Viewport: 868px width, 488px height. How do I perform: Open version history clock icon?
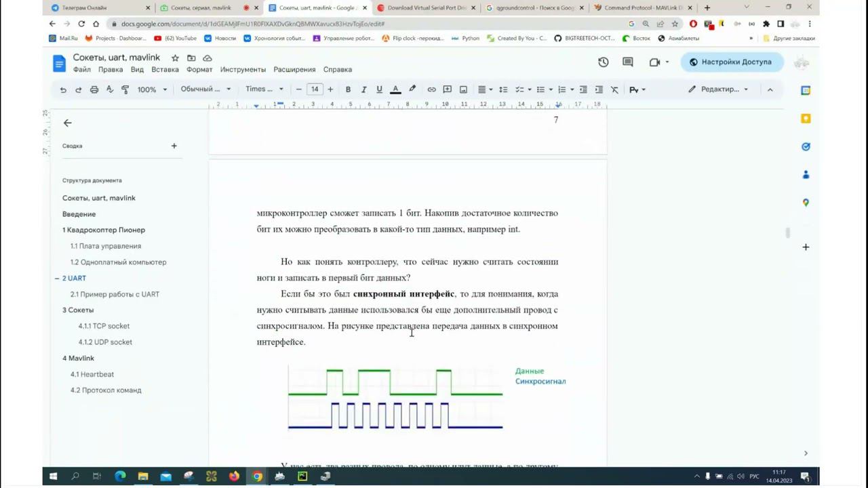pyautogui.click(x=604, y=62)
